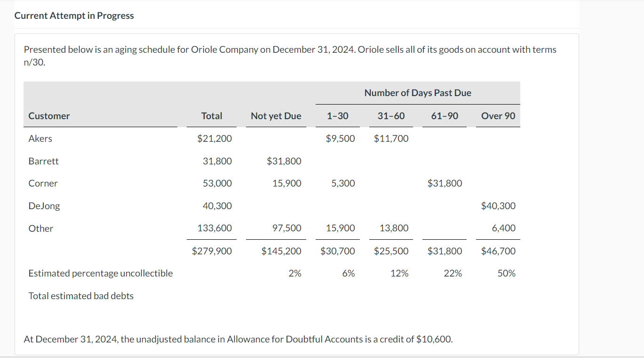Select the 'Total' column header
The image size is (644, 358).
pyautogui.click(x=212, y=116)
